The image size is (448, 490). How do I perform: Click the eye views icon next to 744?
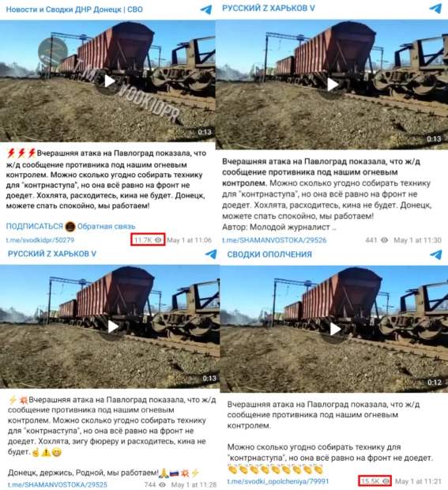coord(163,484)
